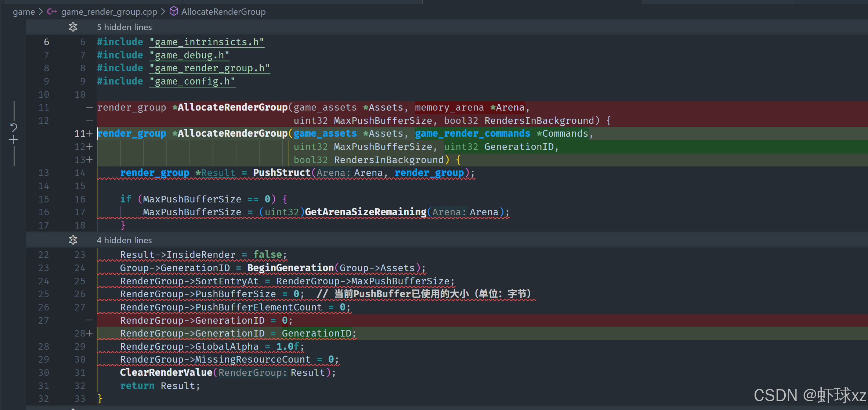Click the revert change arrow in gutter

pyautogui.click(x=14, y=127)
